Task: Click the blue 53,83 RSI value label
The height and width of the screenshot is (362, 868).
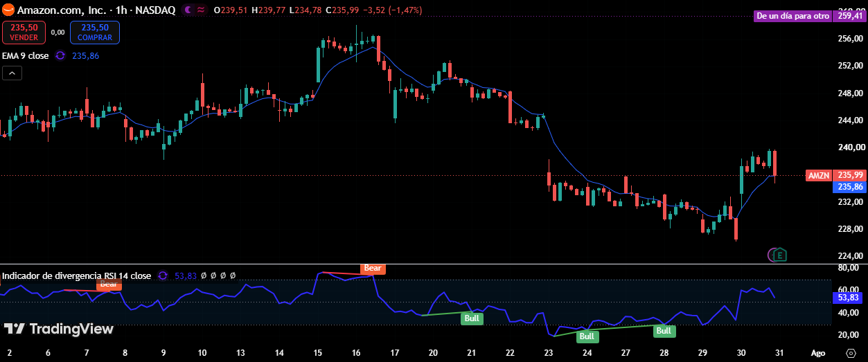Action: (x=849, y=298)
